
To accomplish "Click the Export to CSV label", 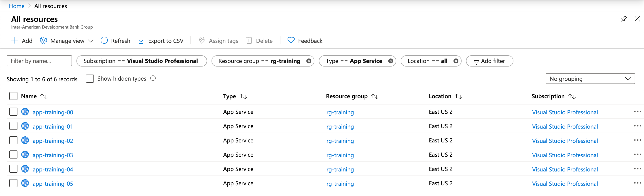I will point(165,41).
